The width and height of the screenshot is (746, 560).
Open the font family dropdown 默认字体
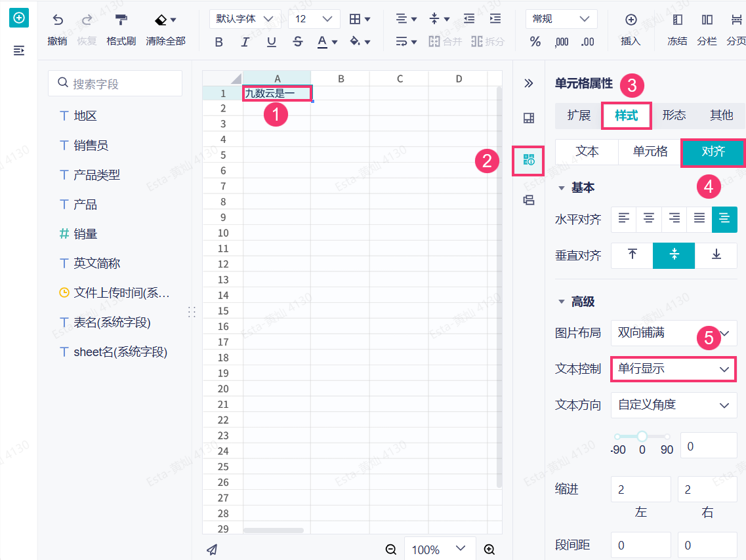(245, 19)
